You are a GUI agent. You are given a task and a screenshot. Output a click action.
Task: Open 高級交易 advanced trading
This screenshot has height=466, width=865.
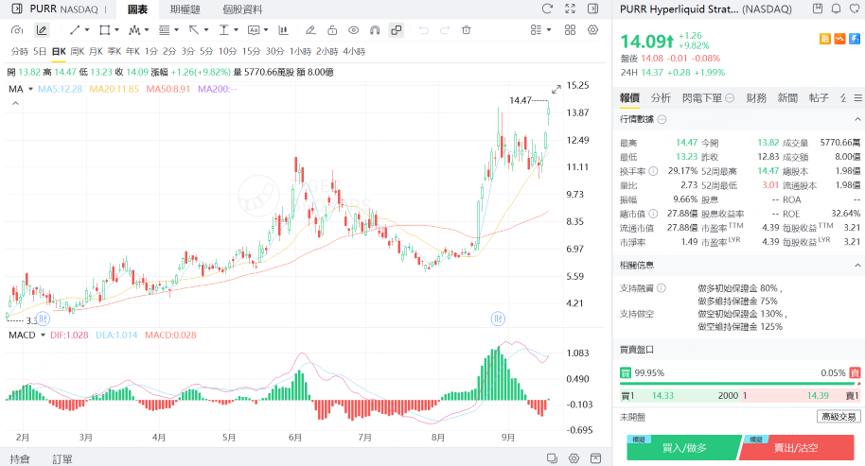(x=839, y=417)
